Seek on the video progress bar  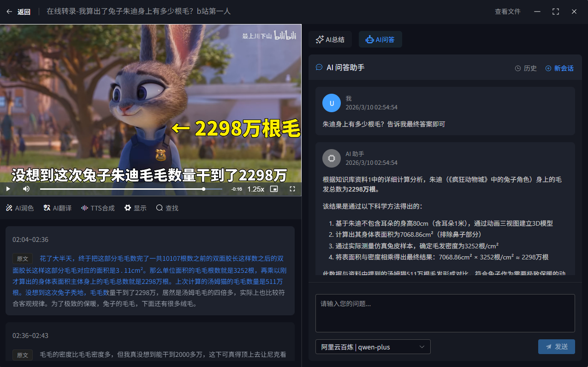point(131,189)
